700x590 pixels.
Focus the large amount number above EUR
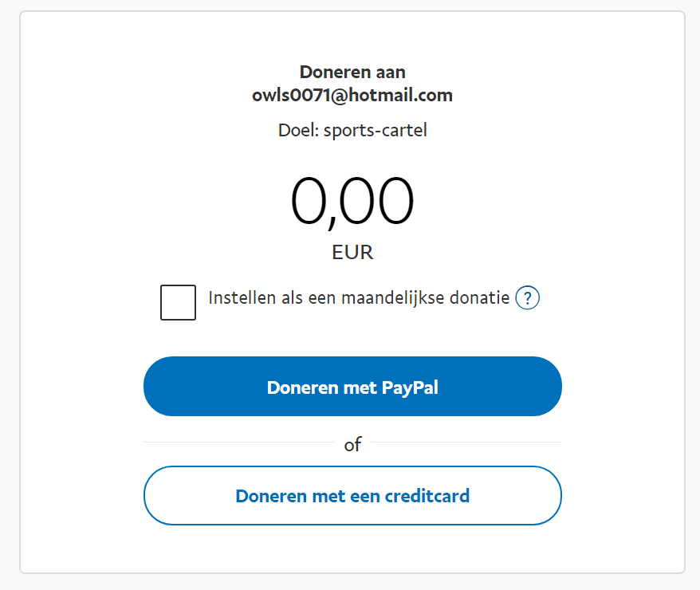(x=352, y=201)
